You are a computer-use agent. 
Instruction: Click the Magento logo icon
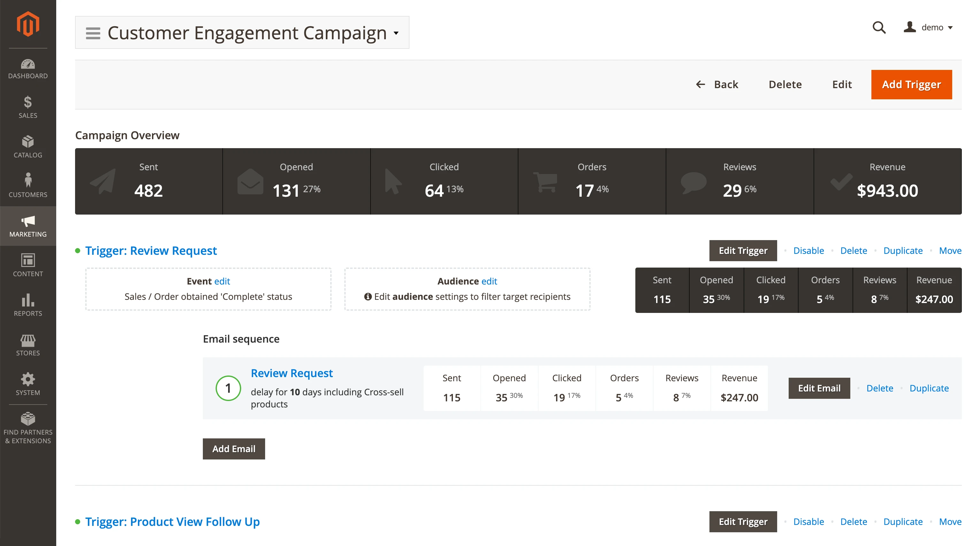[x=28, y=24]
